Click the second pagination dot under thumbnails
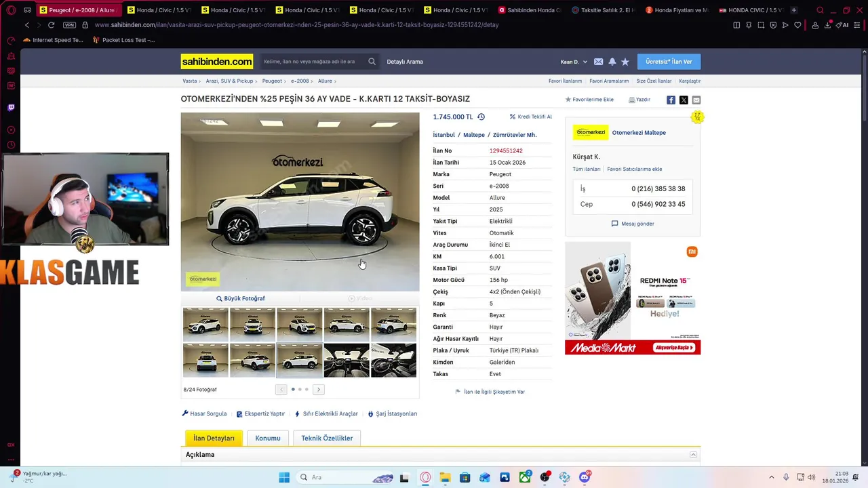This screenshot has height=488, width=868. click(300, 389)
